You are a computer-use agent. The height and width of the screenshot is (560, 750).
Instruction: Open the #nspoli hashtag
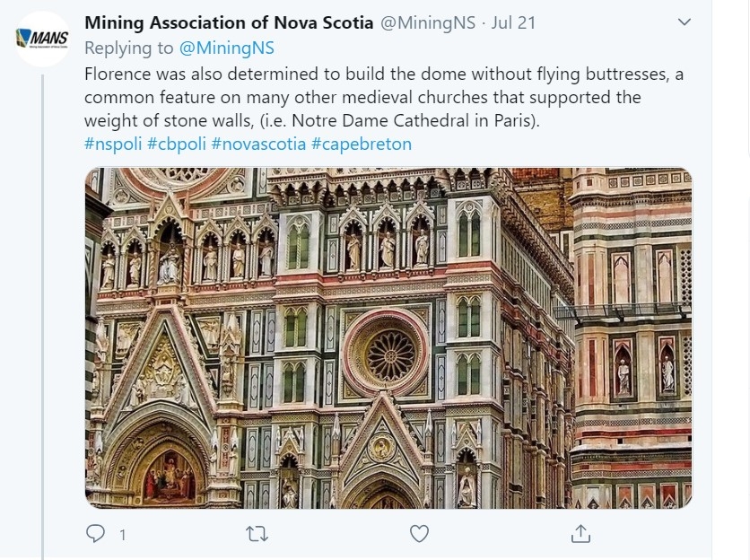tap(113, 144)
